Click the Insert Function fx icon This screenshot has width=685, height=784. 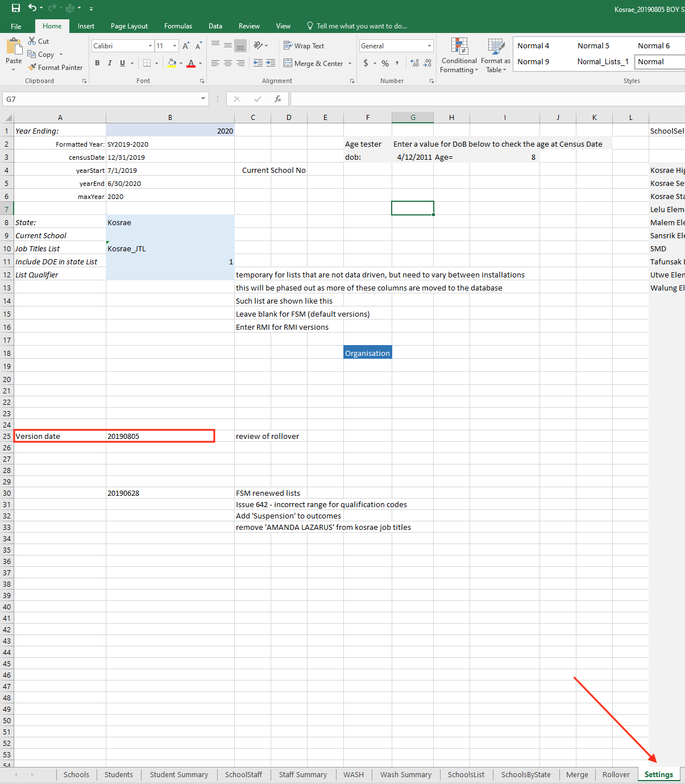(x=278, y=99)
